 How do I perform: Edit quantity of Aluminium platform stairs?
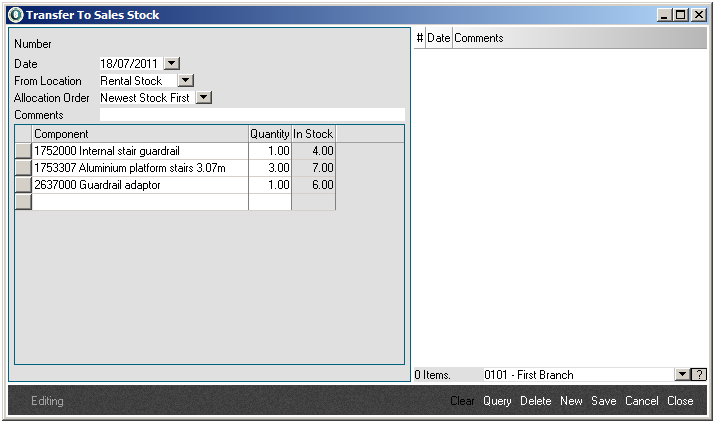269,168
